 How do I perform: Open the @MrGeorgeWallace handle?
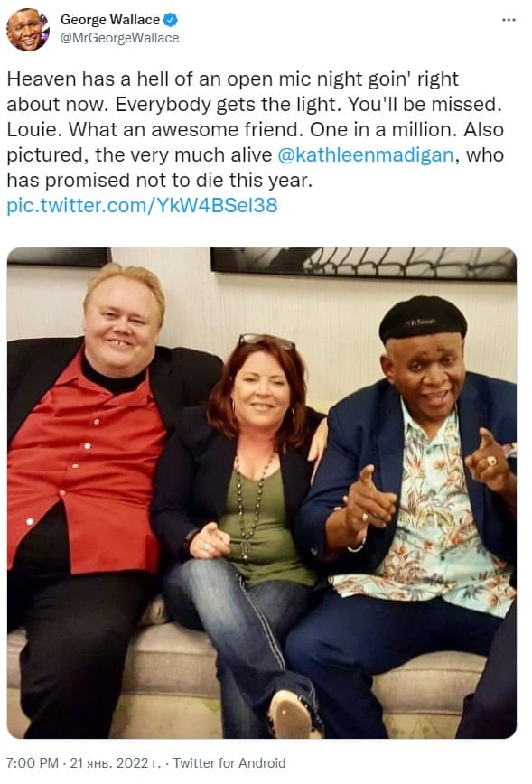click(x=119, y=39)
